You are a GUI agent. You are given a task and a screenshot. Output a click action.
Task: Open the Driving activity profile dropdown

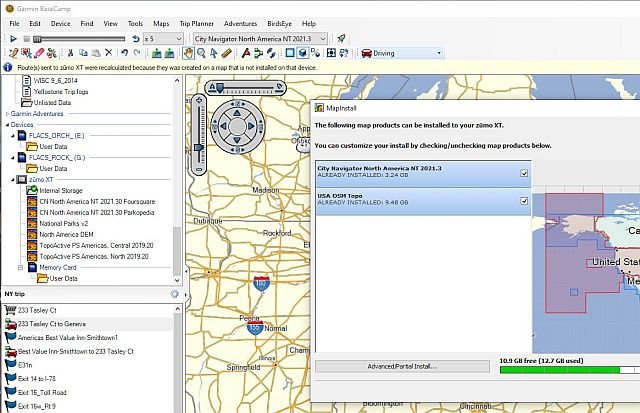402,53
